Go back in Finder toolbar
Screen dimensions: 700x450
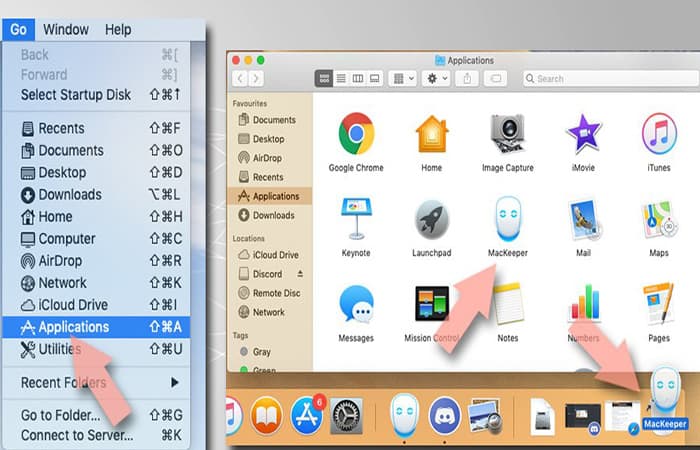click(x=240, y=79)
